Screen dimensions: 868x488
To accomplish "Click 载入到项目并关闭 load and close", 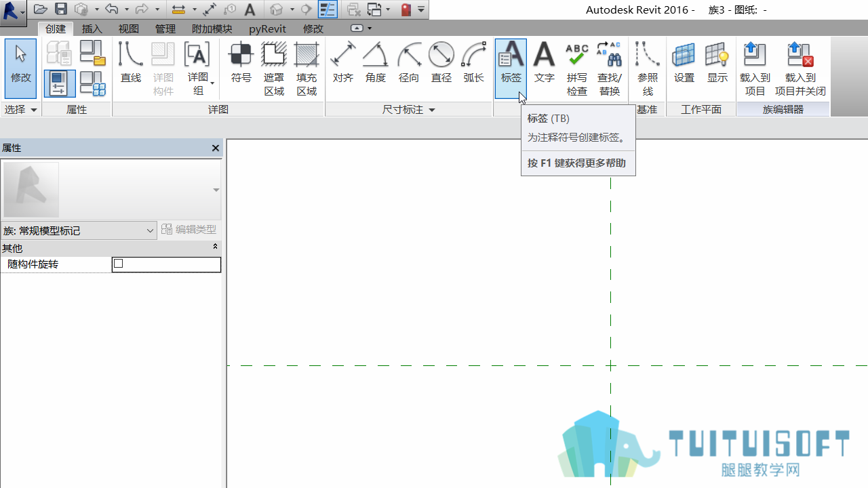I will tap(801, 69).
